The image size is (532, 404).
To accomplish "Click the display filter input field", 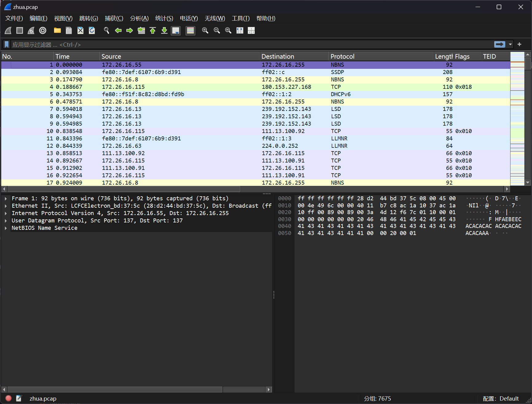I will [x=252, y=45].
